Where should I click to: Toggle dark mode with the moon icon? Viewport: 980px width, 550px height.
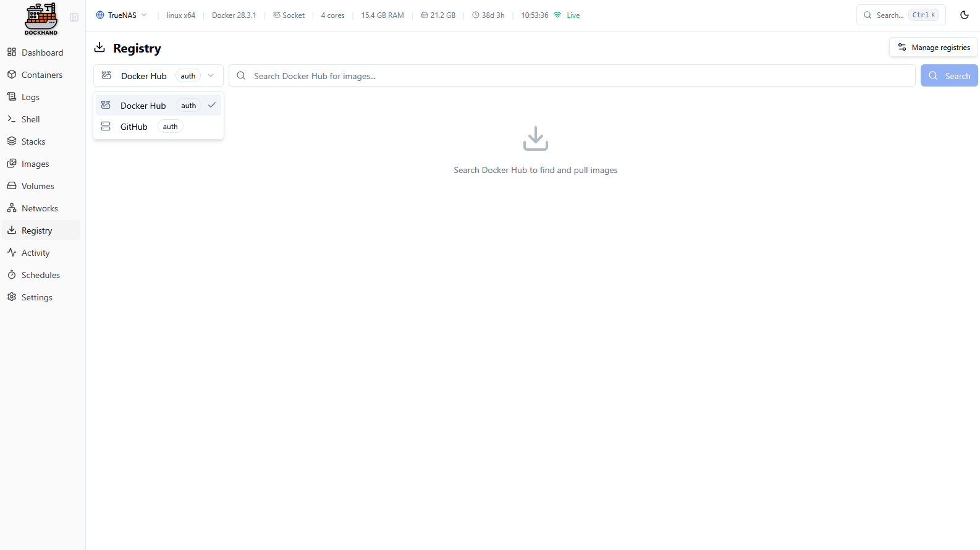pos(964,15)
